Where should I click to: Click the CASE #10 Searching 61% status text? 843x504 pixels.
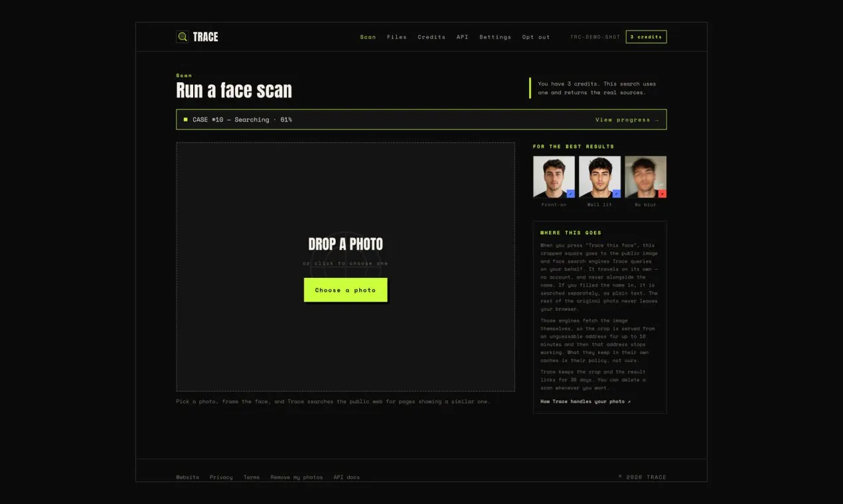pyautogui.click(x=242, y=120)
